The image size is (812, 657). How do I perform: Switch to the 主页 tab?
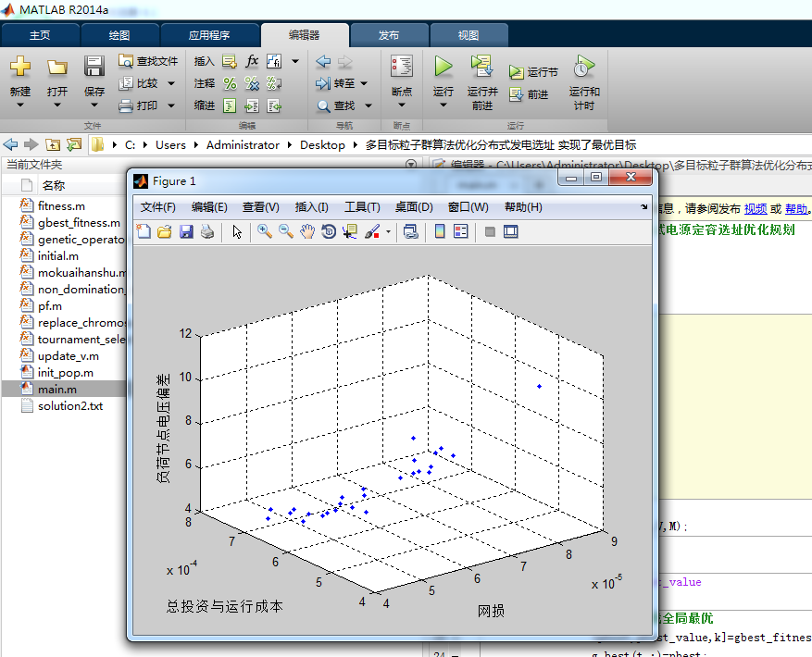coord(40,35)
